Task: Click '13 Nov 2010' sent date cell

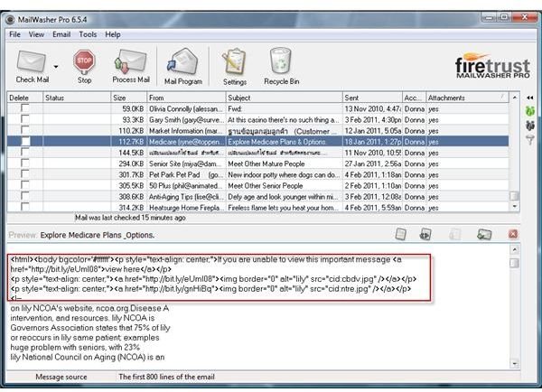Action: coord(372,109)
